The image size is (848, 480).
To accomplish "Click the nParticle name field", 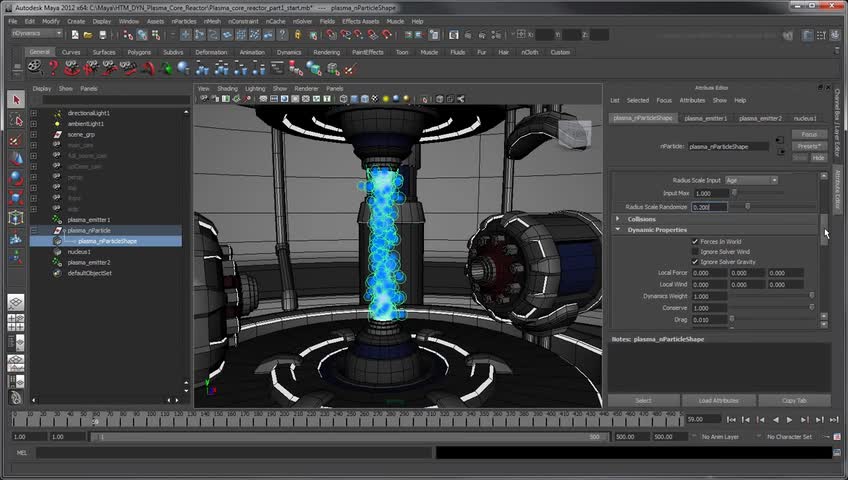I will 728,146.
